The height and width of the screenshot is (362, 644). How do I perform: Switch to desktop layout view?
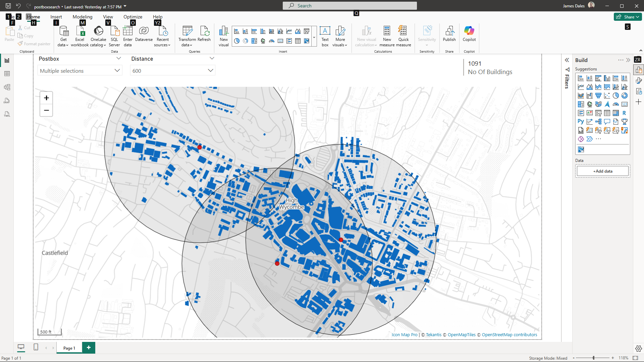click(21, 347)
